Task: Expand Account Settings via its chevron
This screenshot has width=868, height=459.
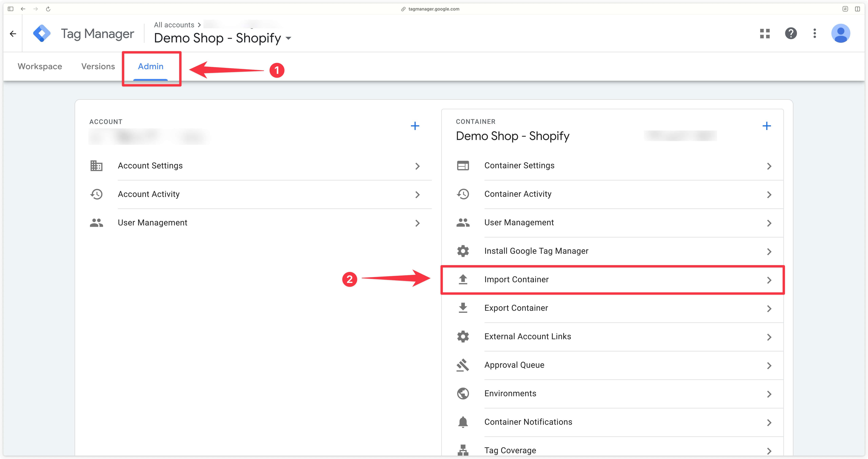Action: pyautogui.click(x=417, y=166)
